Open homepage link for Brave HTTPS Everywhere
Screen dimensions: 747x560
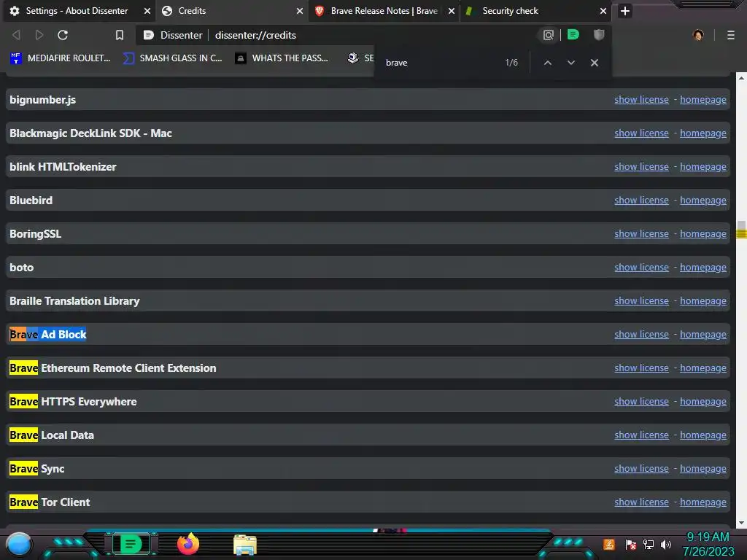coord(703,402)
